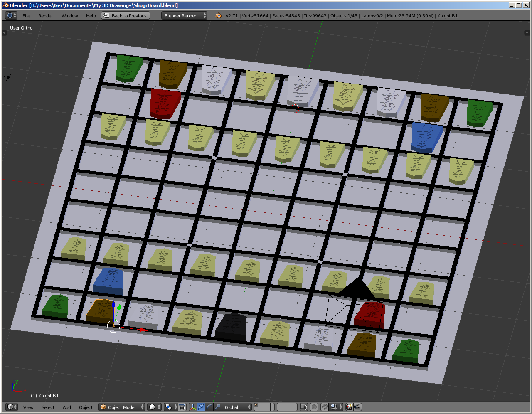This screenshot has height=414, width=532.
Task: Open the 3D View editor type selector
Action: [11, 407]
